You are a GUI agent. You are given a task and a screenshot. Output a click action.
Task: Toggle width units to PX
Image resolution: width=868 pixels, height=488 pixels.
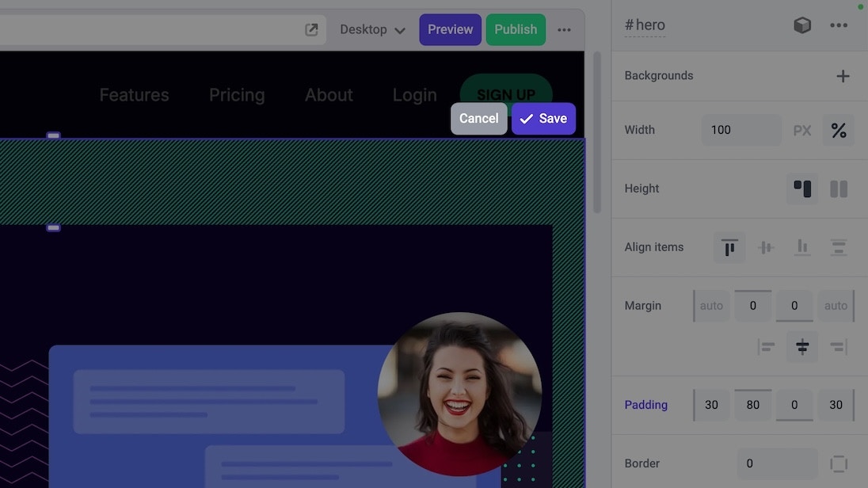(x=802, y=130)
